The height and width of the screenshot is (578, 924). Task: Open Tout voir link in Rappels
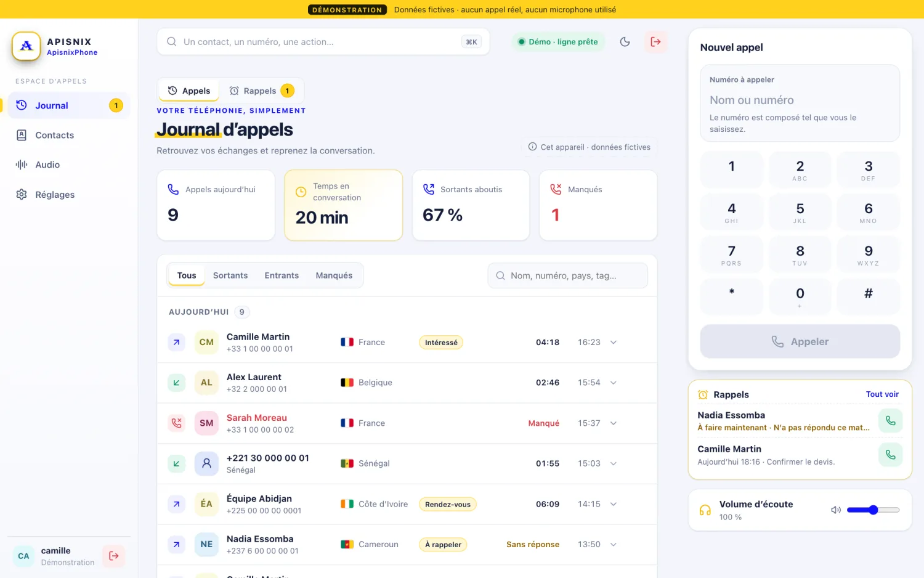tap(882, 394)
